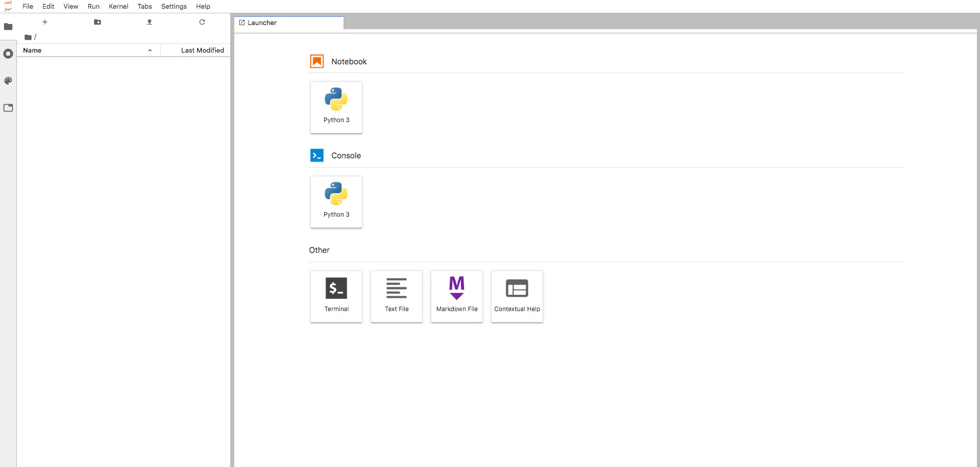Open the Running Terminals and Kernels sidebar tab
The image size is (980, 467).
pyautogui.click(x=8, y=54)
